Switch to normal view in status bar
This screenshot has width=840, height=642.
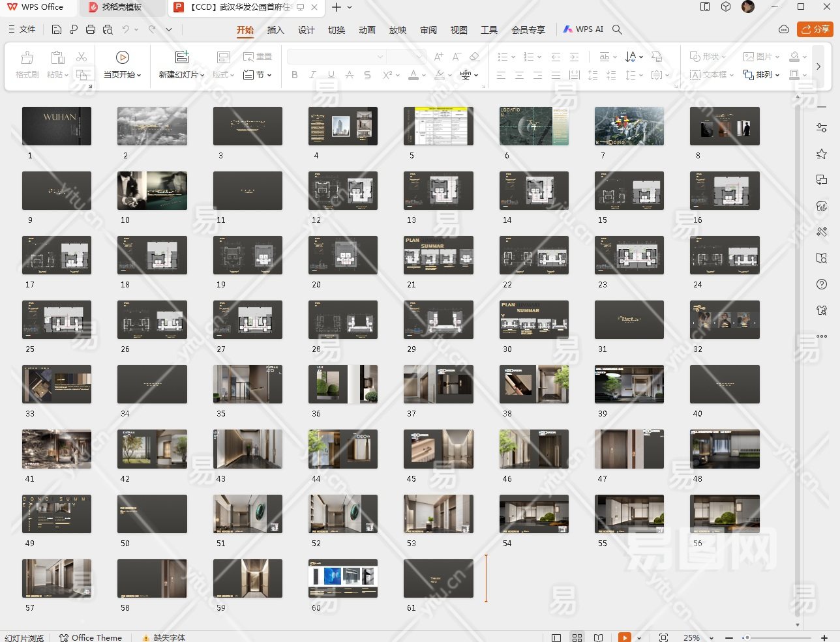coord(556,637)
